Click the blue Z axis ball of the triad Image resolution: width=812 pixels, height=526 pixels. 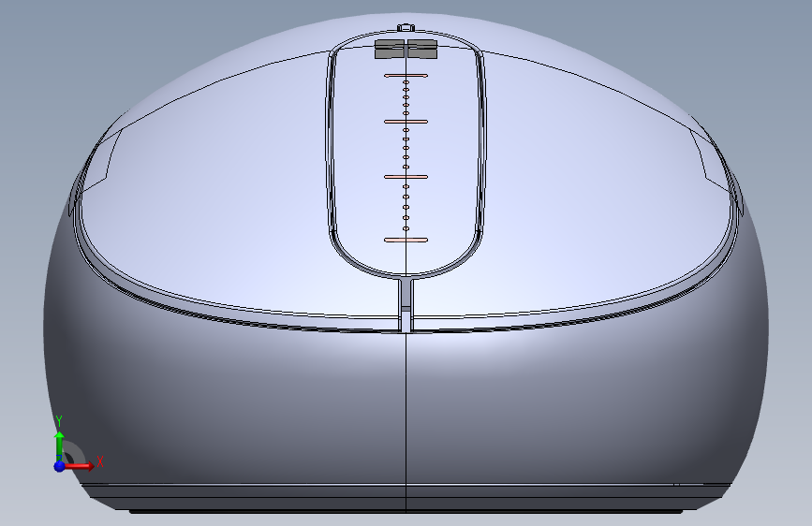click(x=60, y=466)
